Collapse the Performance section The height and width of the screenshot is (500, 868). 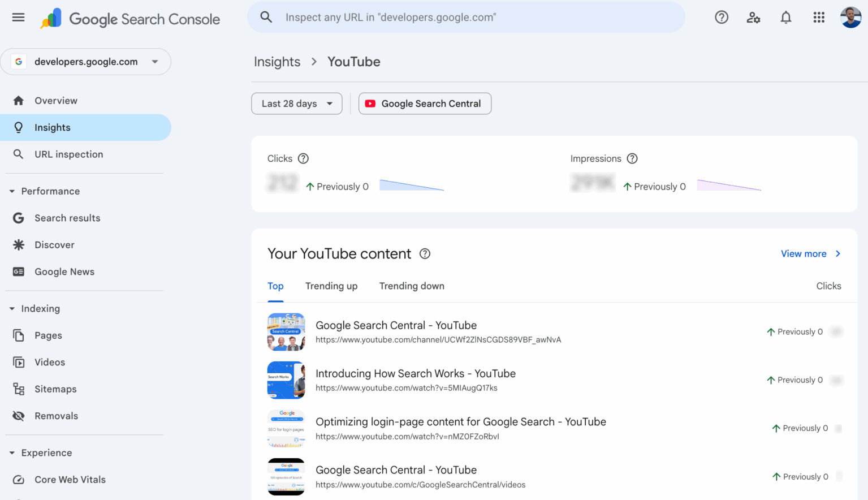[x=12, y=191]
